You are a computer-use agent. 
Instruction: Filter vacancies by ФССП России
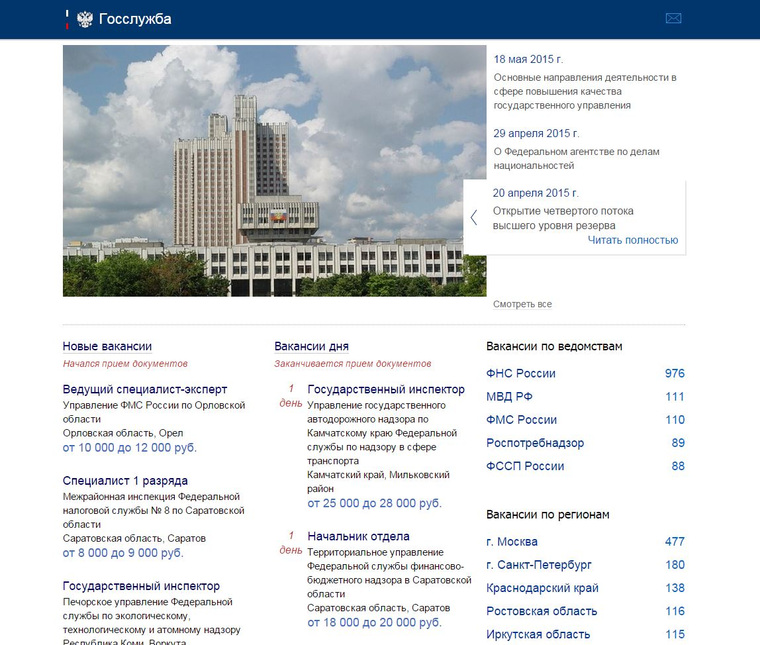click(525, 466)
